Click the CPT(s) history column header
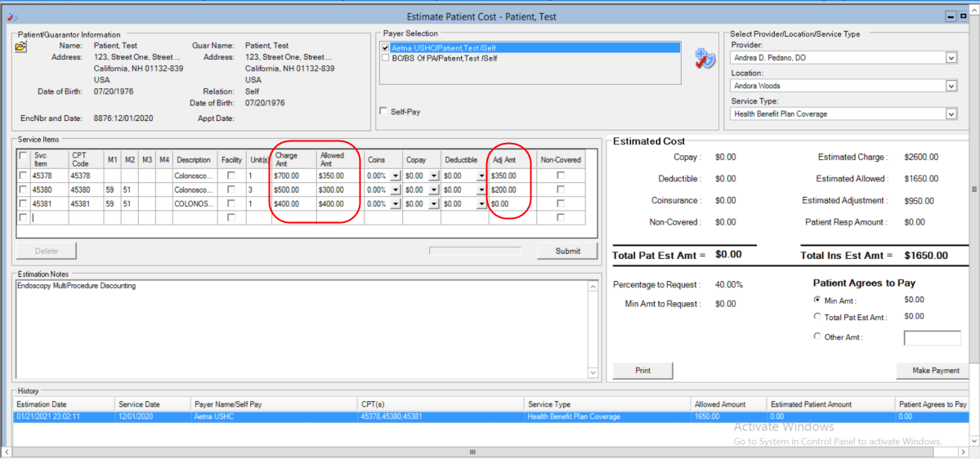 (441, 404)
